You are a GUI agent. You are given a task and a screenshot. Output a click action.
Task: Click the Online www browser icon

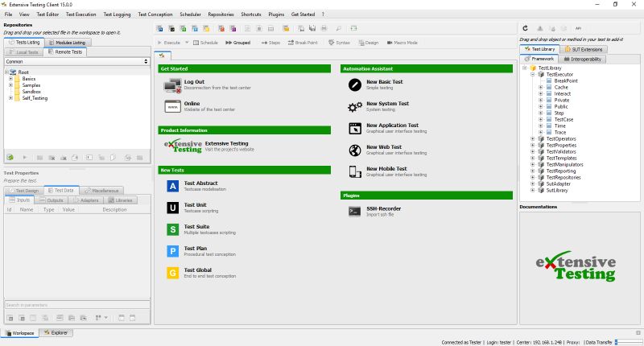(x=172, y=107)
